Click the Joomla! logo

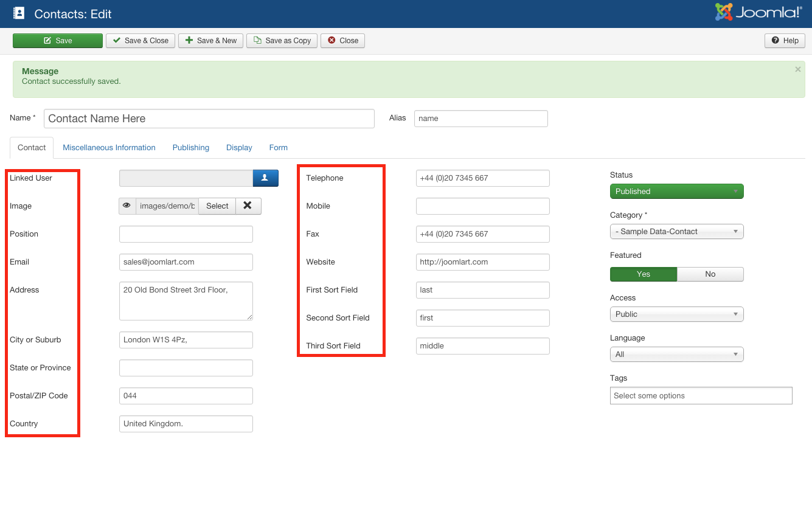[x=758, y=13]
